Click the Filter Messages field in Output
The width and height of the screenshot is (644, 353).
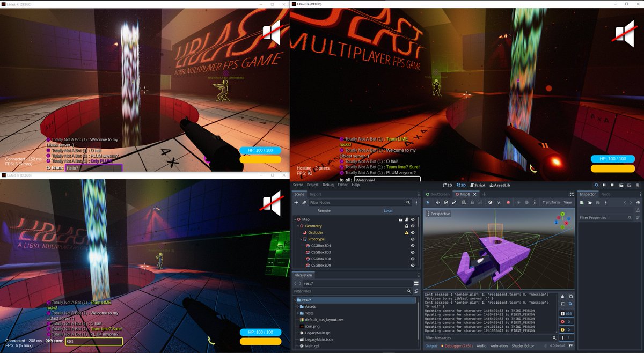pyautogui.click(x=491, y=338)
